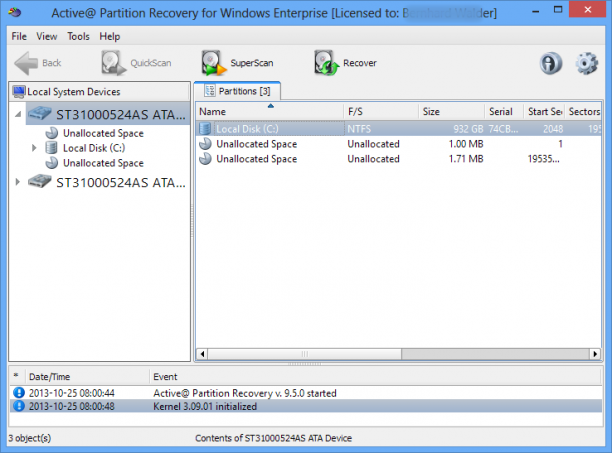Select the first Unallocated Space tree item
612x453 pixels.
pos(103,133)
